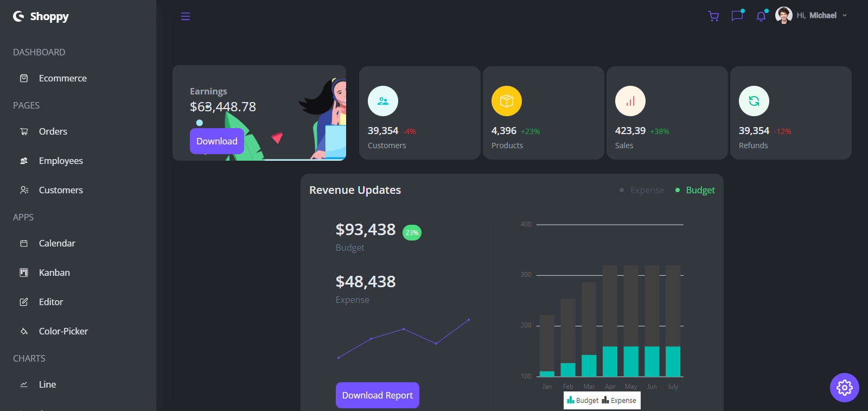Click the Shoppy logo link

(x=41, y=16)
